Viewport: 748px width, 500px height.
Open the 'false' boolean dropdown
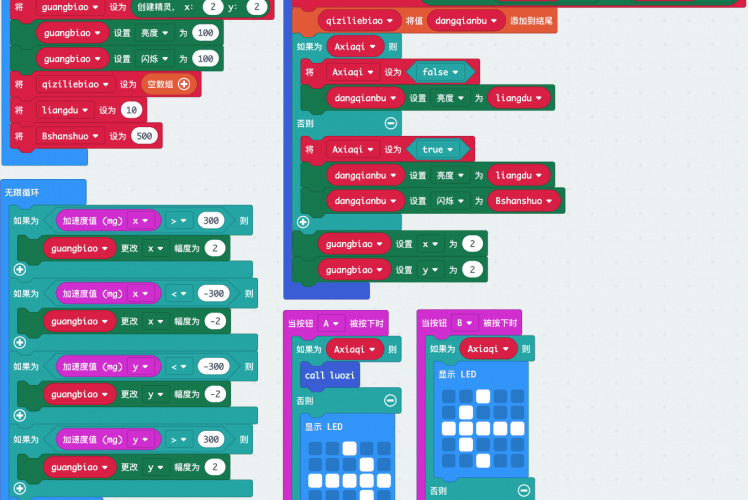point(441,72)
